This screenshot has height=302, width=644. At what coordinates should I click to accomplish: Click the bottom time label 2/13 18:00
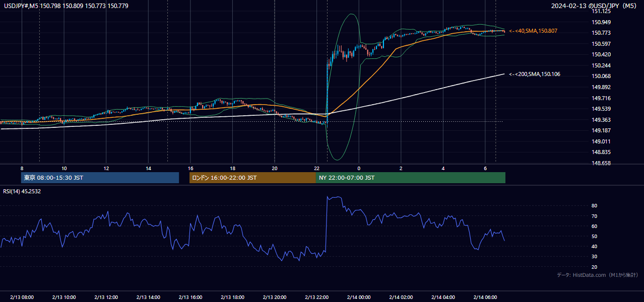pos(232,297)
